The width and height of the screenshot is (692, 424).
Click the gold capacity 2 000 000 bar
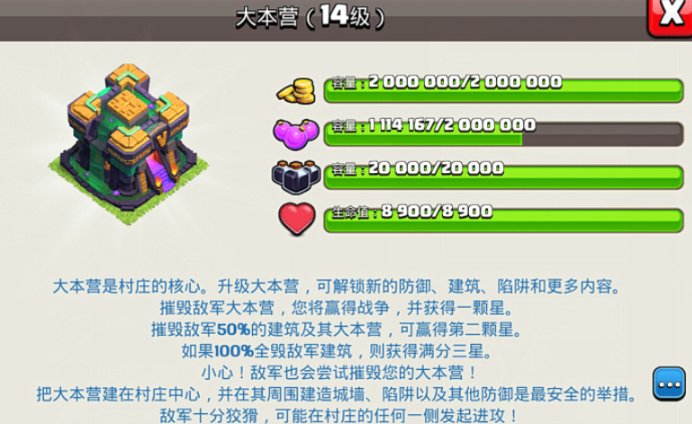(x=504, y=90)
